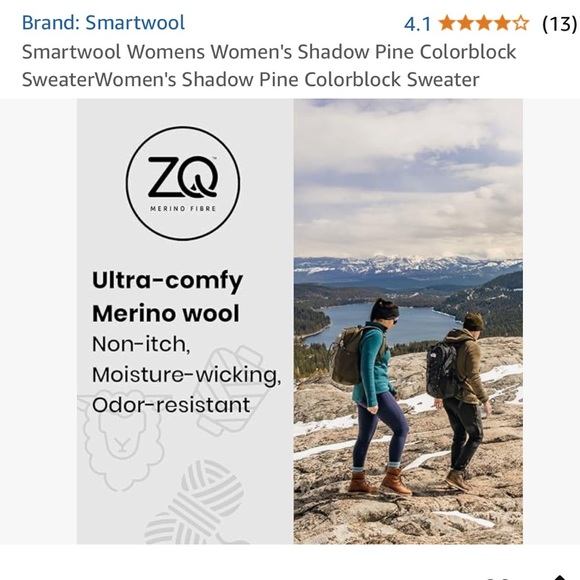Click the 4.1 rating number
Screen dimensions: 580x580
pyautogui.click(x=417, y=24)
